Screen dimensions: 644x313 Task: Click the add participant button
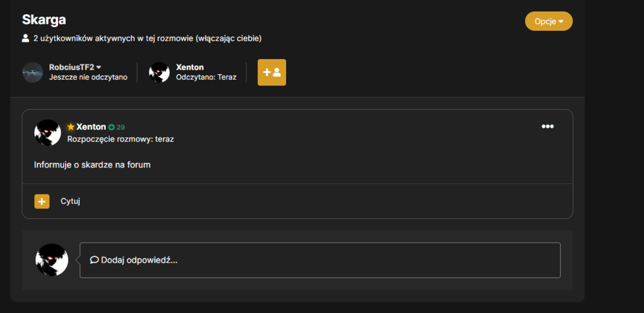(272, 72)
